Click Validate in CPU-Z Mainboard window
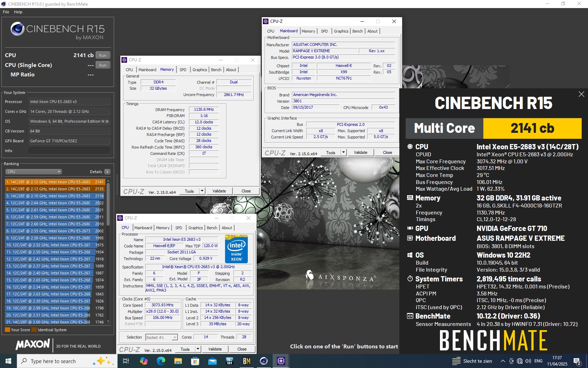The height and width of the screenshot is (368, 588). point(360,152)
